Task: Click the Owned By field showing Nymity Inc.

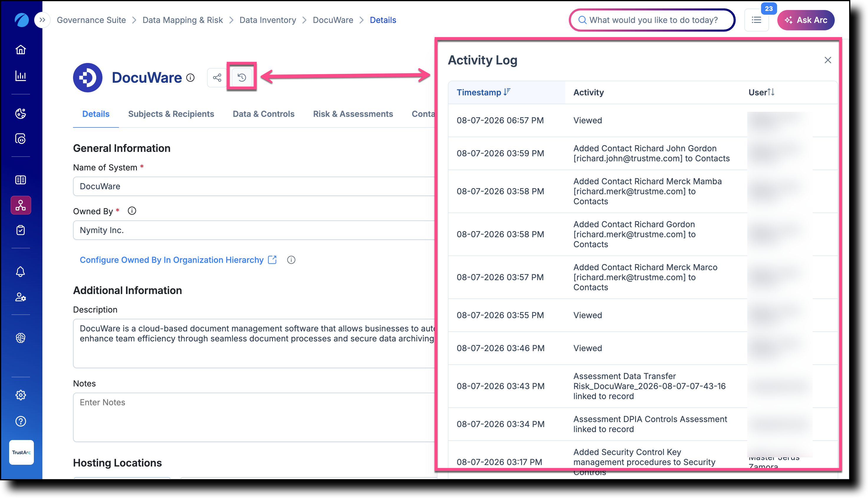Action: [x=254, y=230]
